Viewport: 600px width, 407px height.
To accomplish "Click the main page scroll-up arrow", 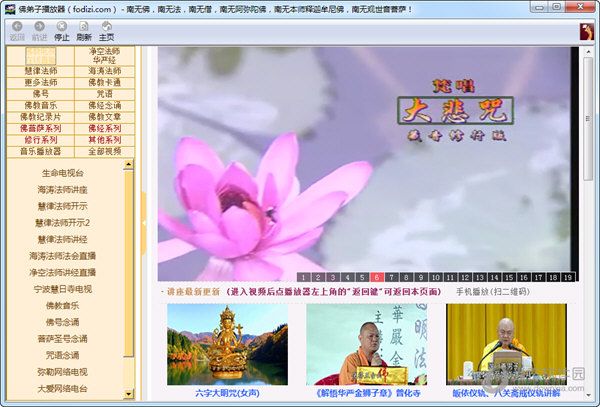I will click(x=588, y=52).
